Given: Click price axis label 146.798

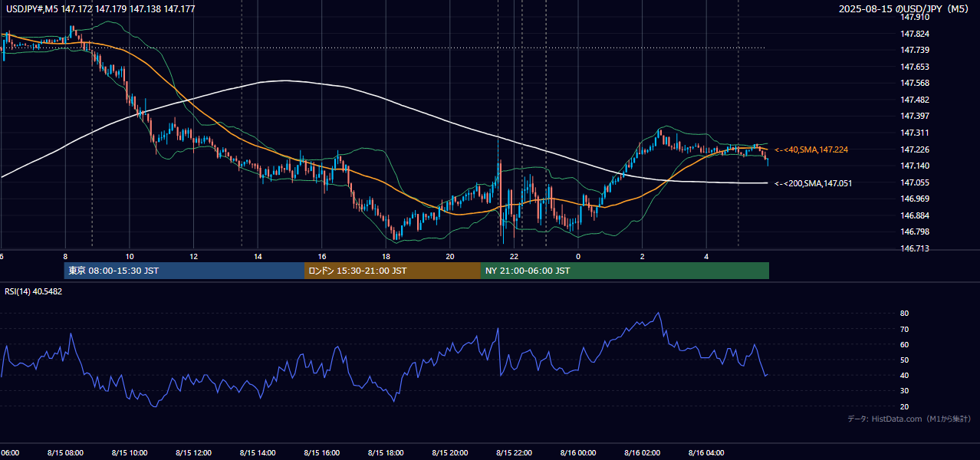Looking at the screenshot, I should [x=915, y=232].
